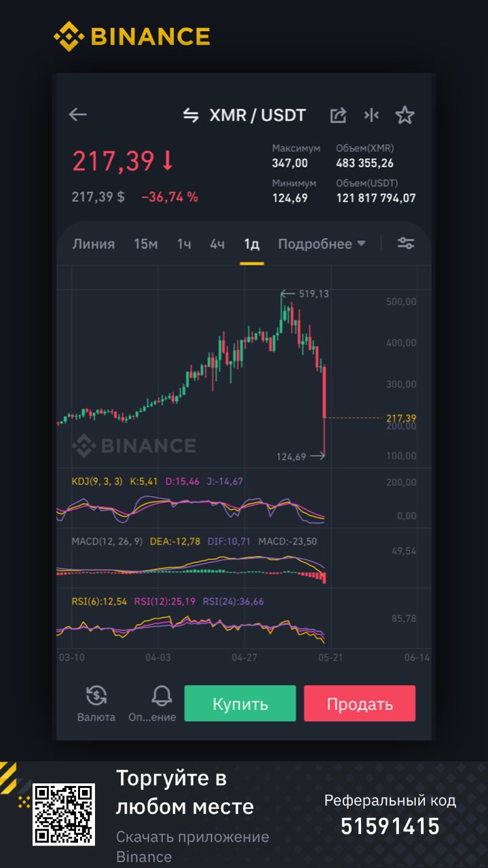Screen dimensions: 488x868
Task: Select the 15м timeframe tab
Action: point(145,243)
